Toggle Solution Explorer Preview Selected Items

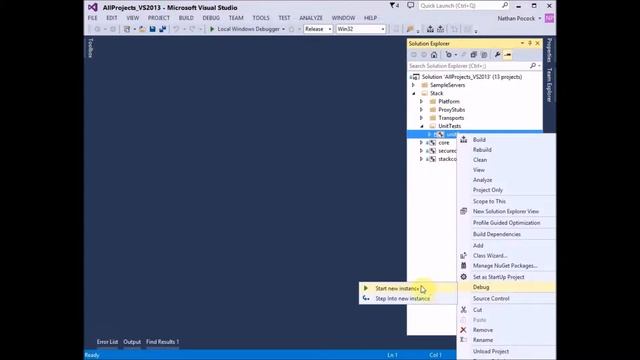tap(507, 55)
